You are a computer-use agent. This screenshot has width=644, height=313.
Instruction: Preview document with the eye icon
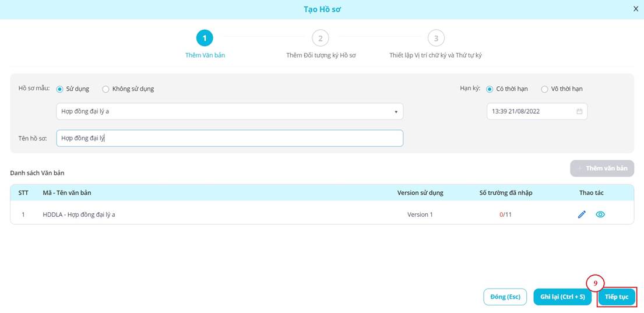(x=600, y=214)
